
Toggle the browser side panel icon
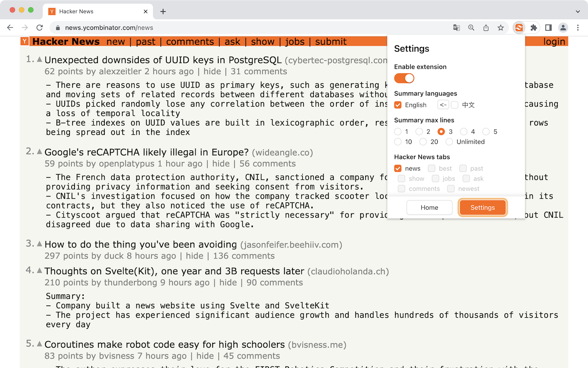tap(548, 28)
